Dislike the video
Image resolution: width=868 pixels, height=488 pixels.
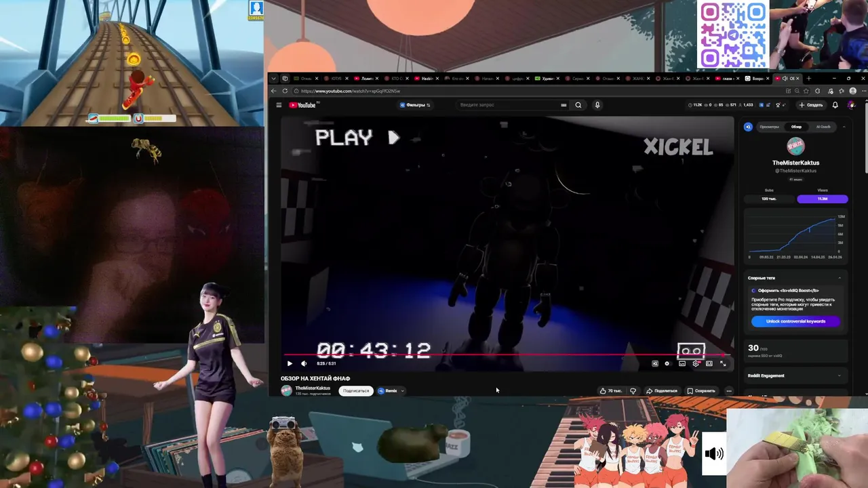(x=633, y=390)
